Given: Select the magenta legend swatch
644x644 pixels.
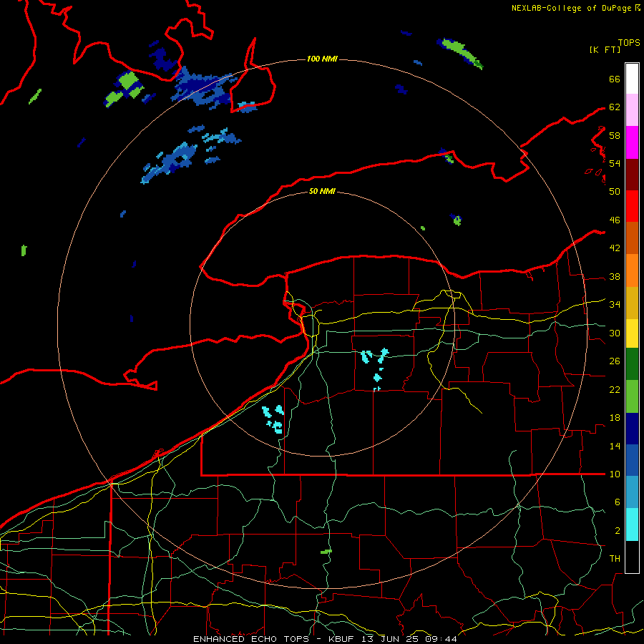Looking at the screenshot, I should point(632,142).
